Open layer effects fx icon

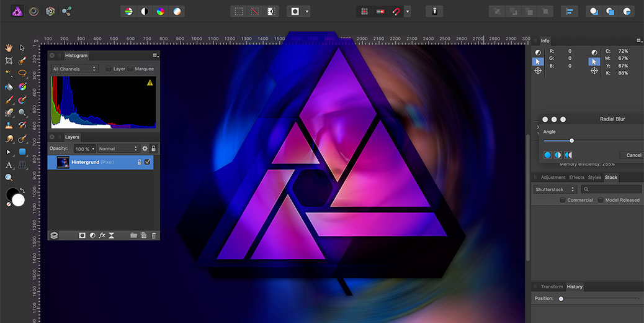point(102,235)
